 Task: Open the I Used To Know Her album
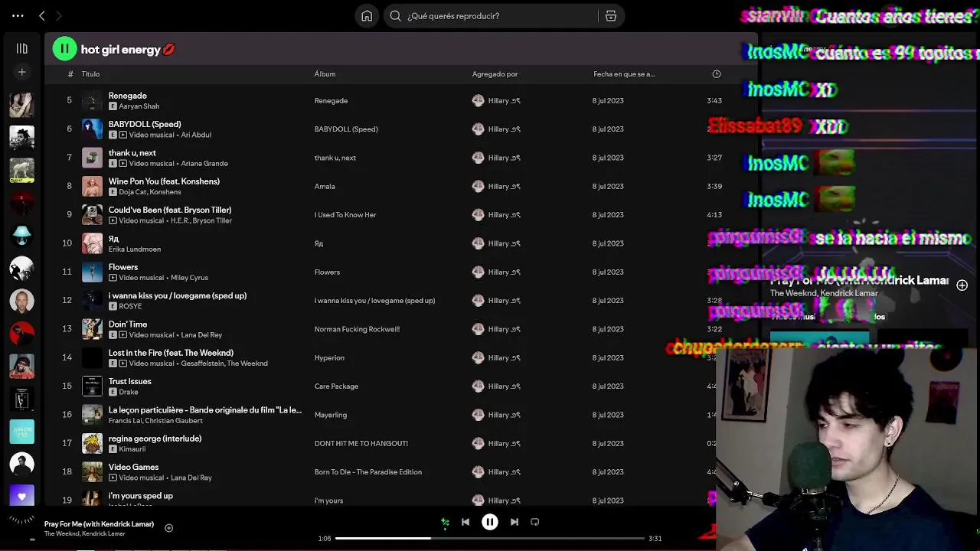[345, 215]
